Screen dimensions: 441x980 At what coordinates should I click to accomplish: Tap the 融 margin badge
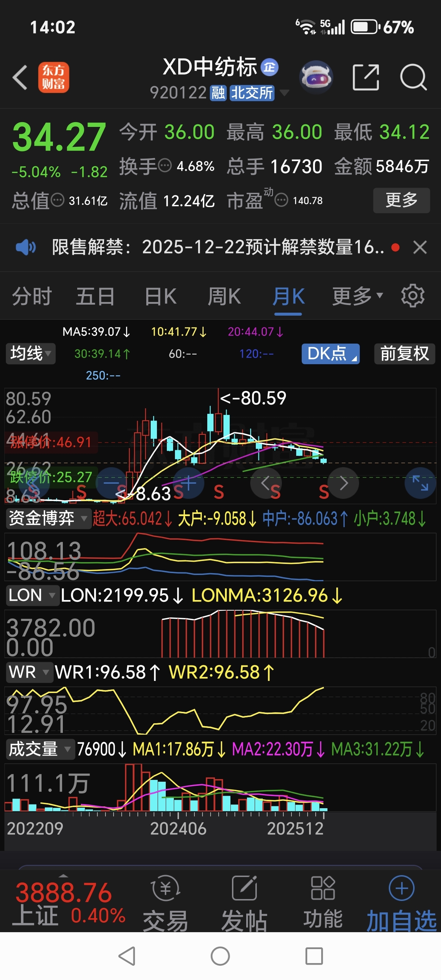(x=218, y=93)
